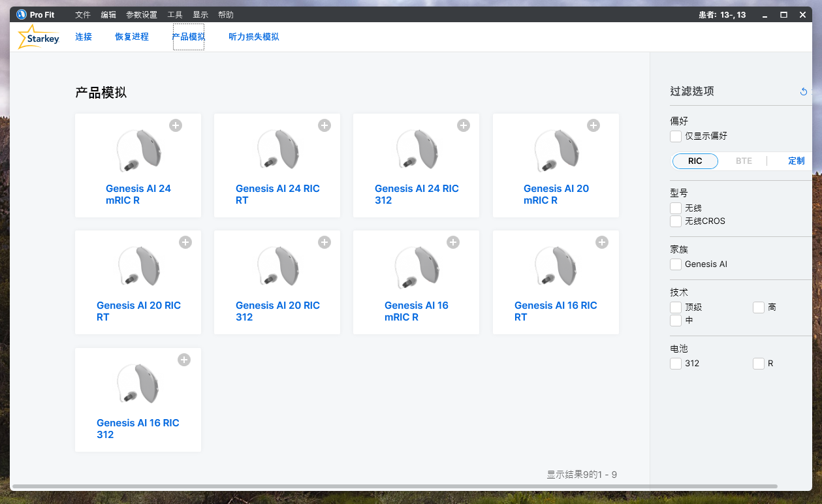
Task: Select Genesis AI 16 RIC 312 hearing aid image
Action: (x=138, y=384)
